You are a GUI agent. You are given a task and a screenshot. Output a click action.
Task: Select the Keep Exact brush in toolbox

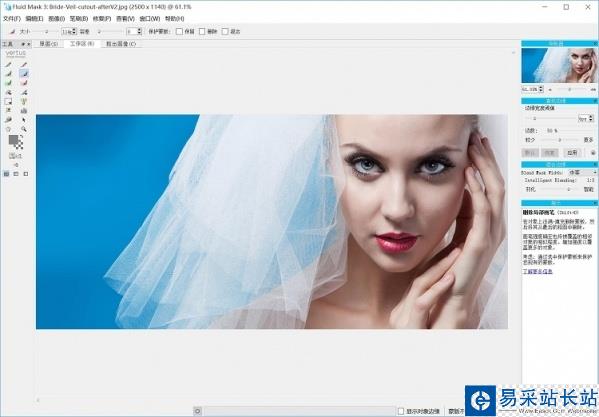8,65
